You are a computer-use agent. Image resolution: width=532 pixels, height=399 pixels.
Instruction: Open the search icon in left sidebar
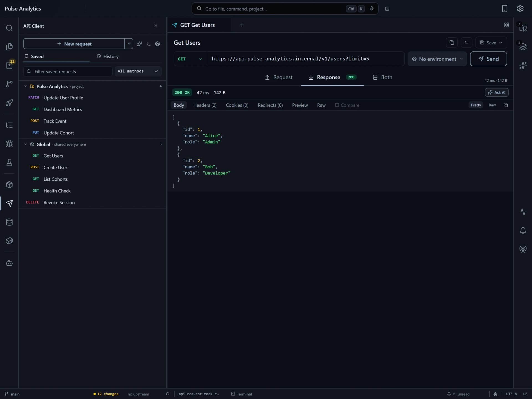(x=9, y=28)
